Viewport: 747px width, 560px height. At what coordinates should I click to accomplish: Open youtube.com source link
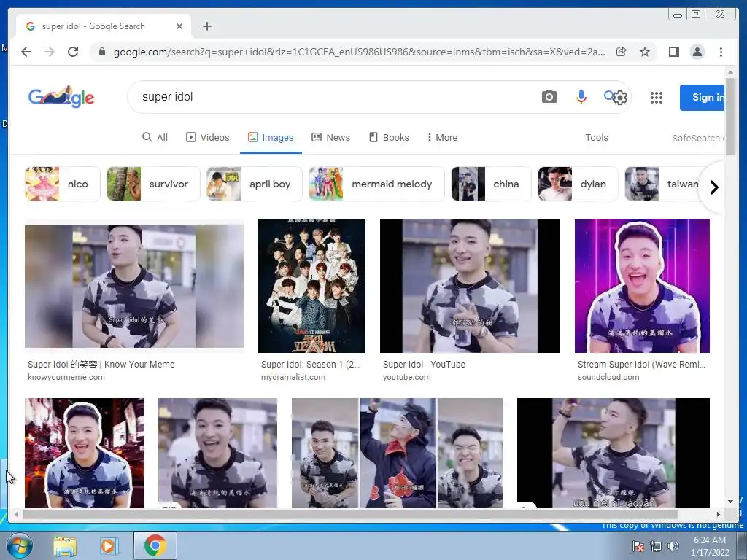coord(406,377)
